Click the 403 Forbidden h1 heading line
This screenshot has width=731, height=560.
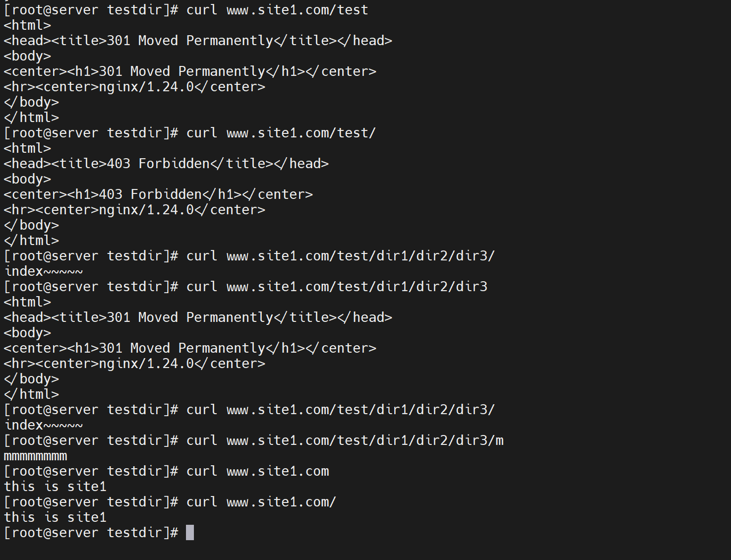point(158,194)
